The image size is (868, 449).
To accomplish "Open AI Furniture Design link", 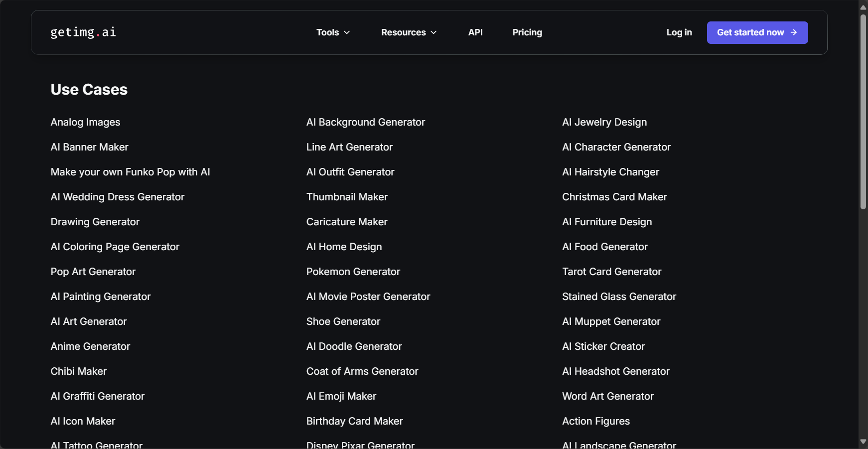I will click(x=607, y=222).
